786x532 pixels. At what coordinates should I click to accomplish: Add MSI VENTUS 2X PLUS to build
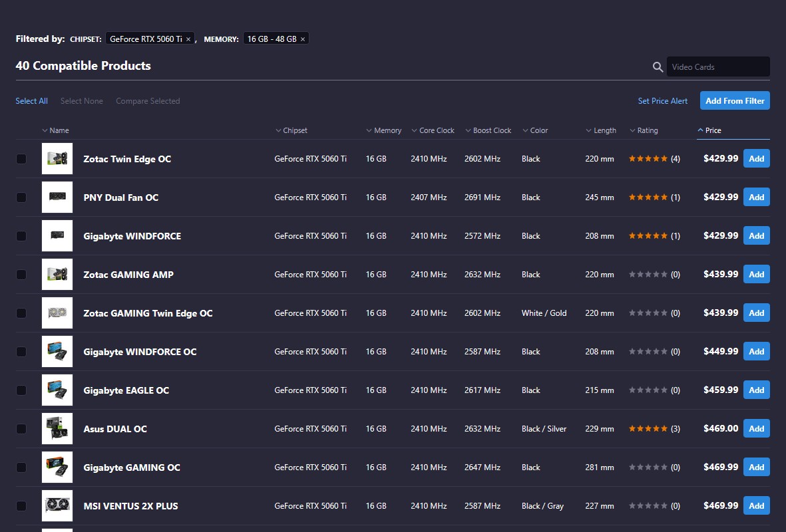coord(757,506)
